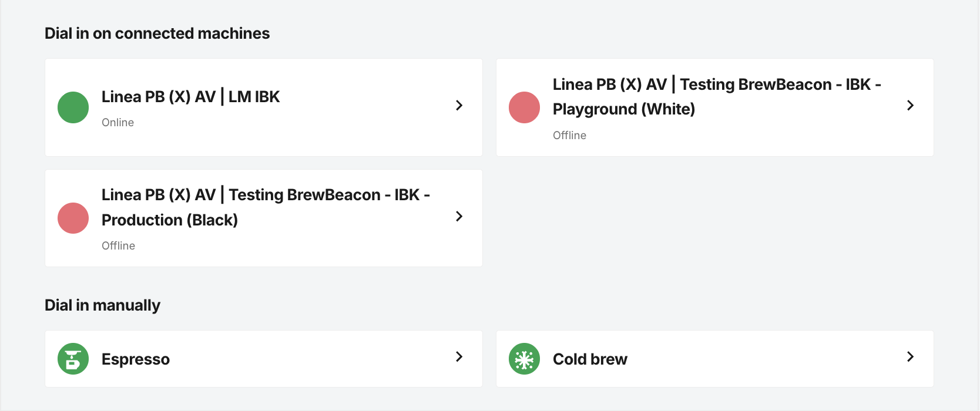Click the Cold brew row chevron arrow
Image resolution: width=980 pixels, height=411 pixels.
911,356
